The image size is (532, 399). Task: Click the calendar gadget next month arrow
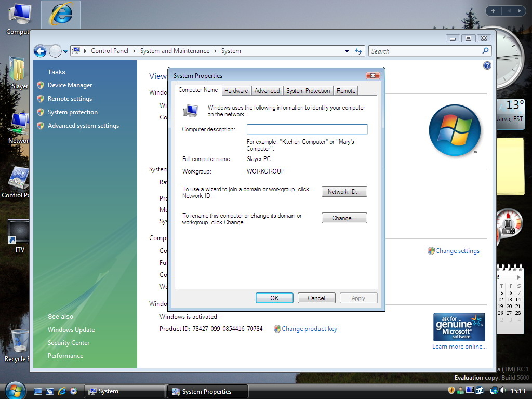[x=519, y=277]
